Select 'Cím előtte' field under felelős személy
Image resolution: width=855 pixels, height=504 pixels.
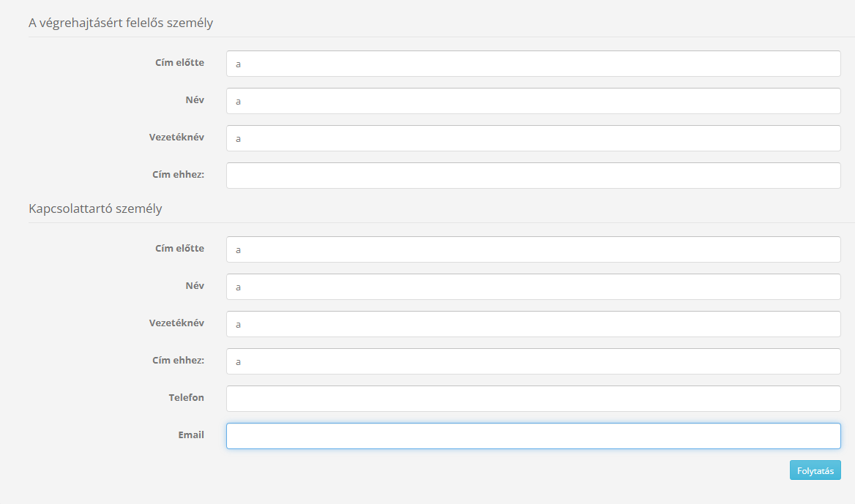533,64
